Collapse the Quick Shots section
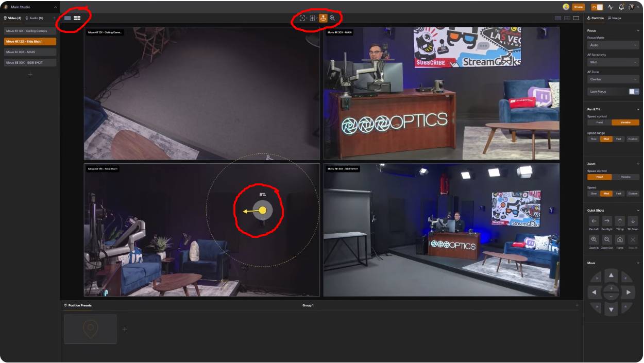This screenshot has width=644, height=363. (x=639, y=210)
